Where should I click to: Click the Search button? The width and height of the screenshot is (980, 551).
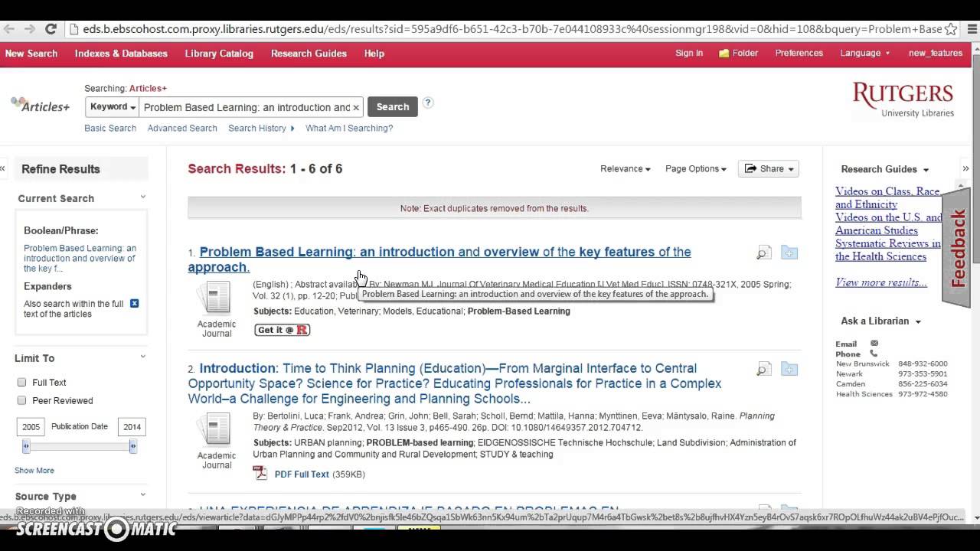coord(393,107)
